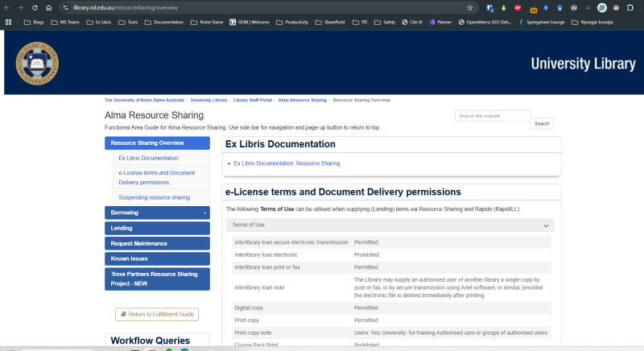The width and height of the screenshot is (644, 351).
Task: Open the Planner bookmark
Action: (440, 23)
